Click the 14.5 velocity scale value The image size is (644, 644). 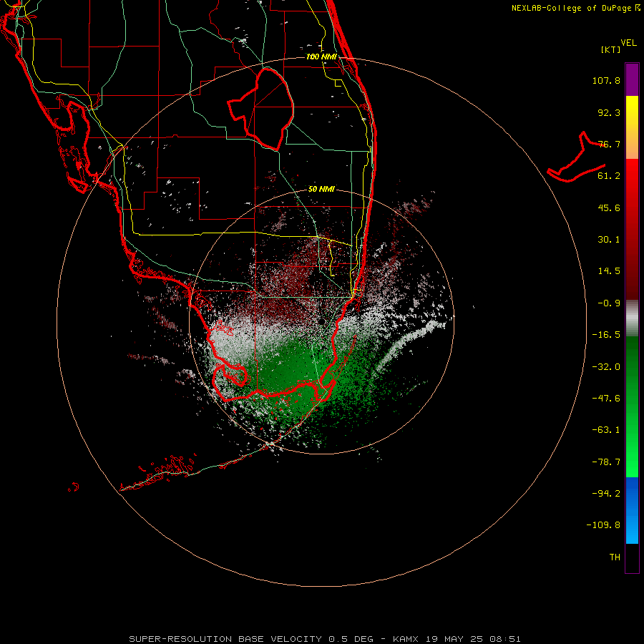coord(609,271)
